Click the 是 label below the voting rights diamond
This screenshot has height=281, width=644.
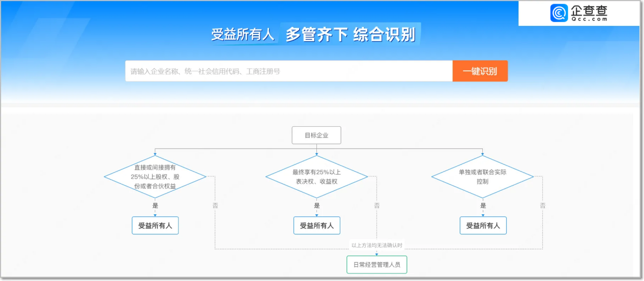click(317, 206)
